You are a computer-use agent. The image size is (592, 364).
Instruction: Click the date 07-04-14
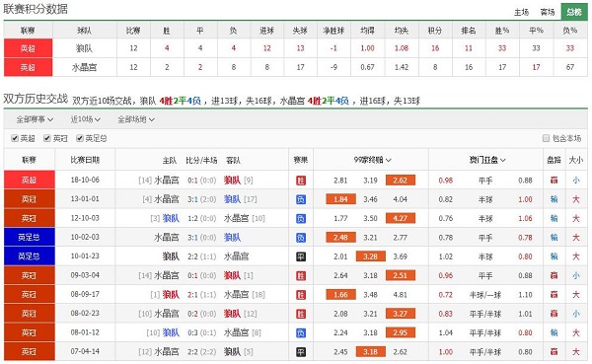(85, 351)
